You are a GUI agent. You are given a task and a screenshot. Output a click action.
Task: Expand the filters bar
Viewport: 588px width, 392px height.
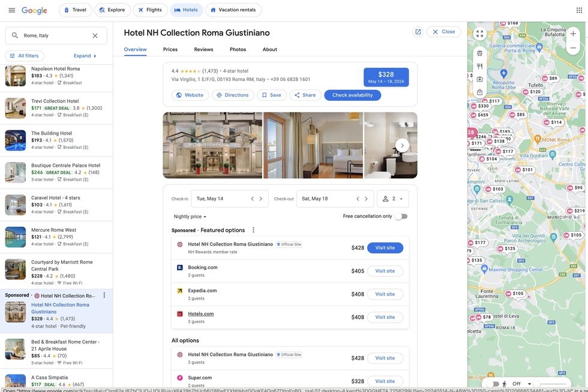coord(85,56)
